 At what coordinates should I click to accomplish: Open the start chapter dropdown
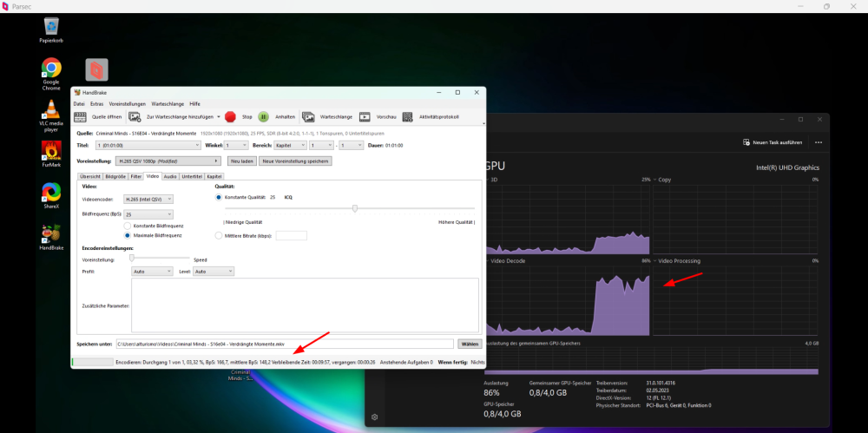322,145
